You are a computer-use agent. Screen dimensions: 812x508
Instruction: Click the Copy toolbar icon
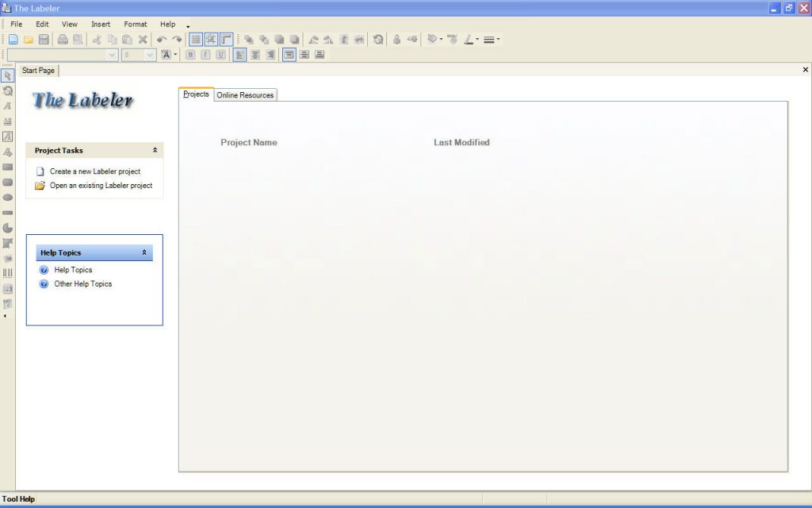pyautogui.click(x=112, y=40)
